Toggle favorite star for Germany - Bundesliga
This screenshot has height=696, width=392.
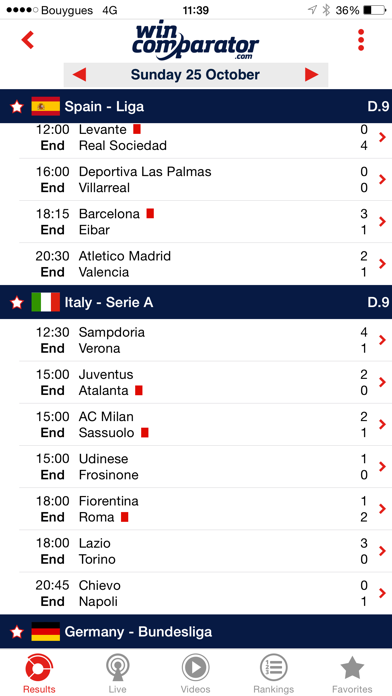[x=17, y=632]
